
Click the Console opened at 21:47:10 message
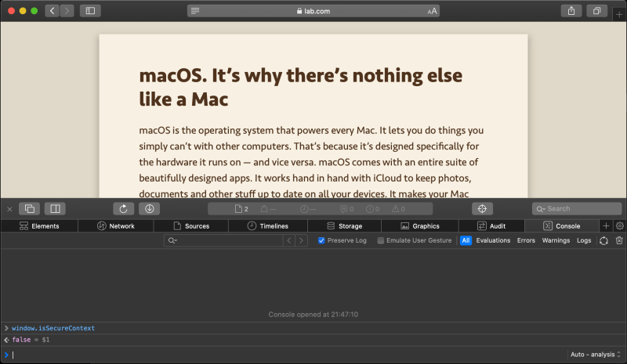click(313, 315)
